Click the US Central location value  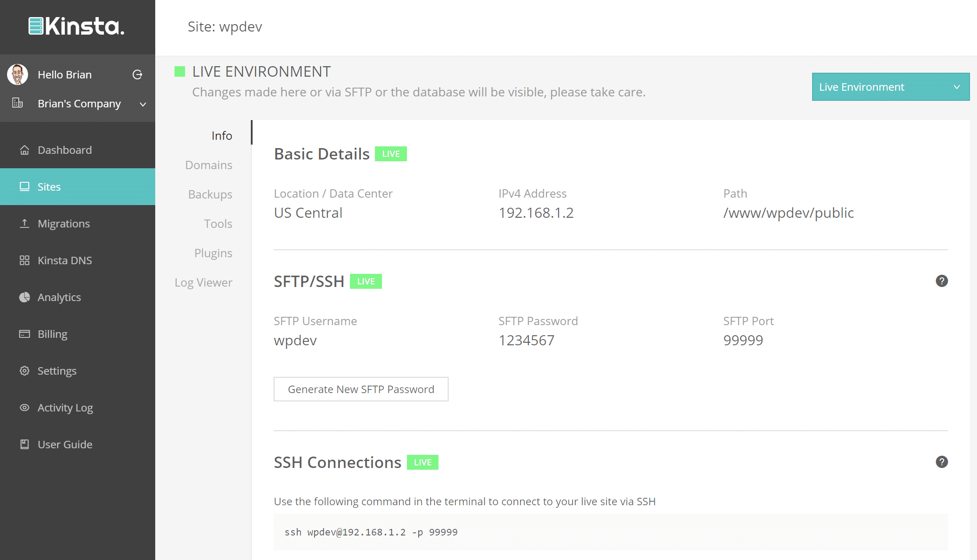click(x=308, y=213)
